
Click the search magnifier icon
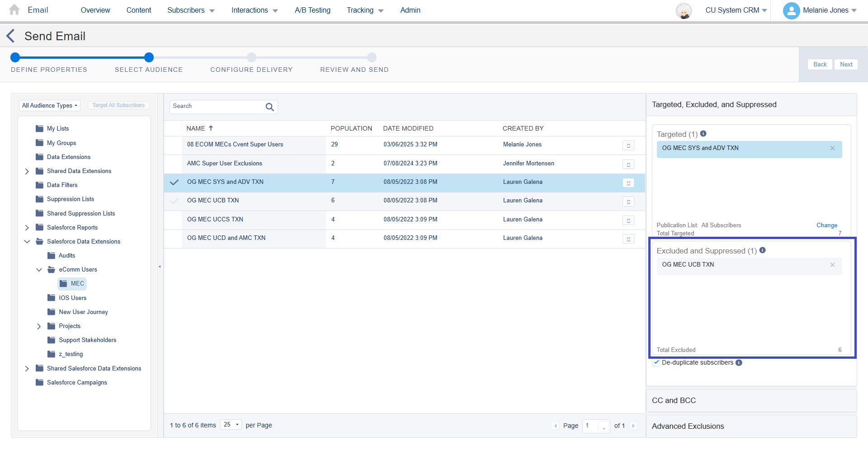point(270,107)
